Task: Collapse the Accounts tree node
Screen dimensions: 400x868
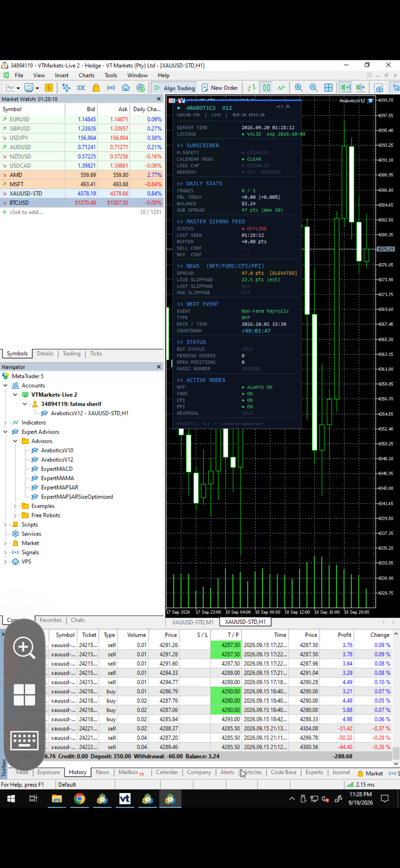Action: (5, 385)
